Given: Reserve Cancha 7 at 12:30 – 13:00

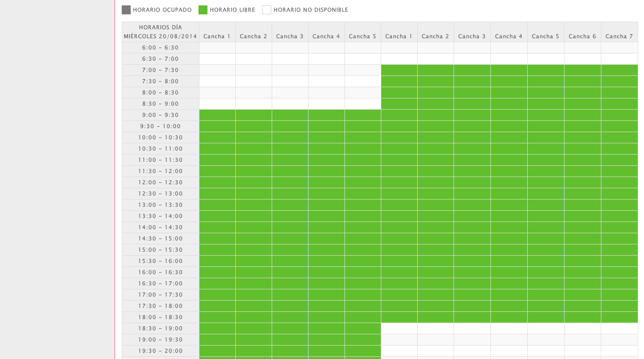Looking at the screenshot, I should 619,194.
